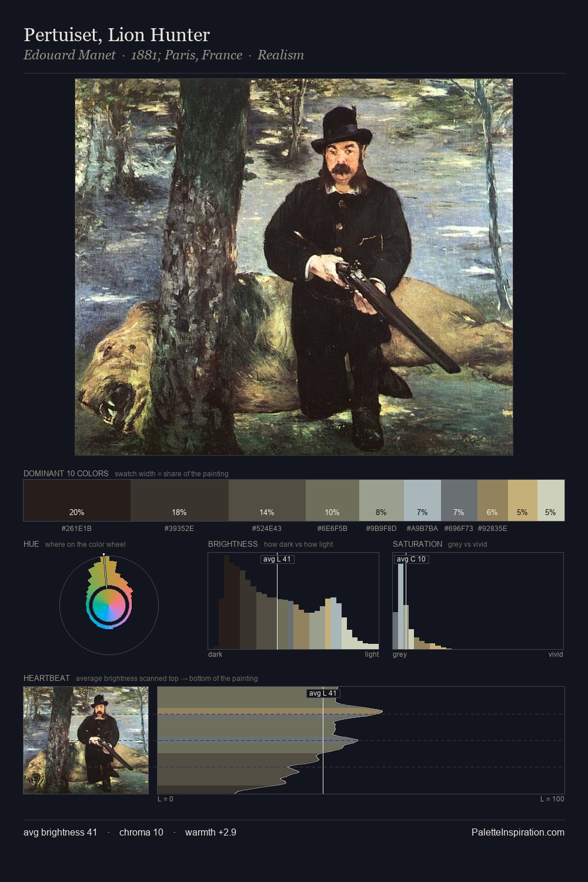Screen dimensions: 588x882
Task: Click the hex label '#261E1B'
Action: click(76, 528)
